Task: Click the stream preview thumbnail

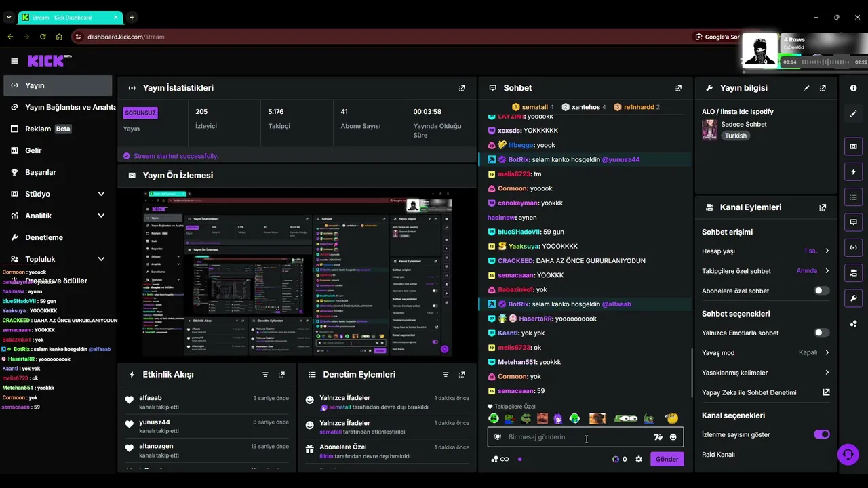Action: tap(297, 274)
